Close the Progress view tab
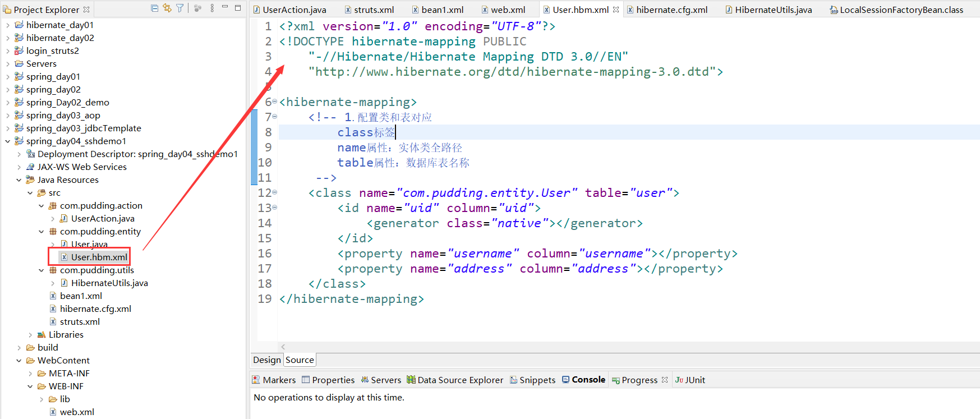Viewport: 980px width, 419px height. coord(665,380)
